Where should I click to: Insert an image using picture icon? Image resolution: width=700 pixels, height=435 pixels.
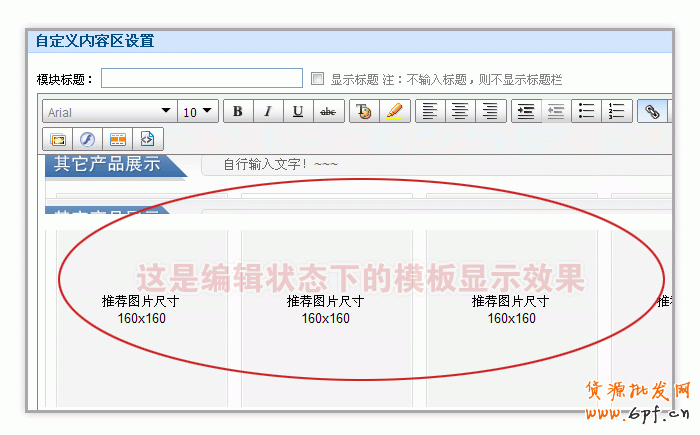click(57, 139)
